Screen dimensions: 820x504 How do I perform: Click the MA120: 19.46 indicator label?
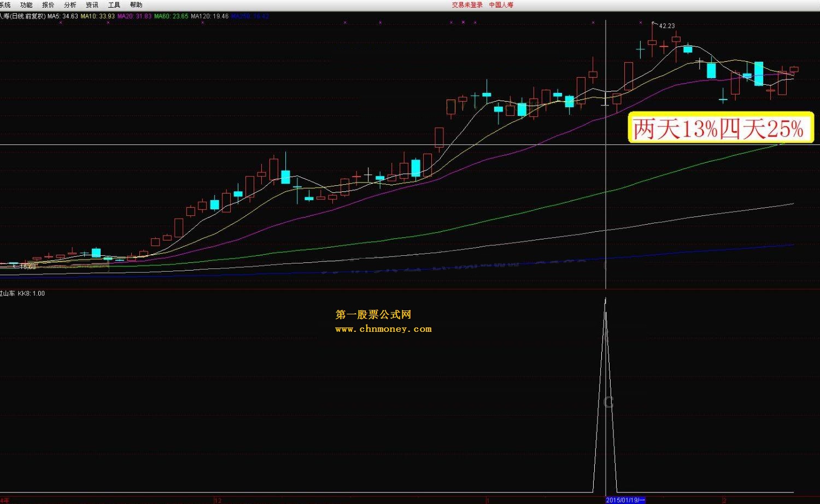point(210,16)
